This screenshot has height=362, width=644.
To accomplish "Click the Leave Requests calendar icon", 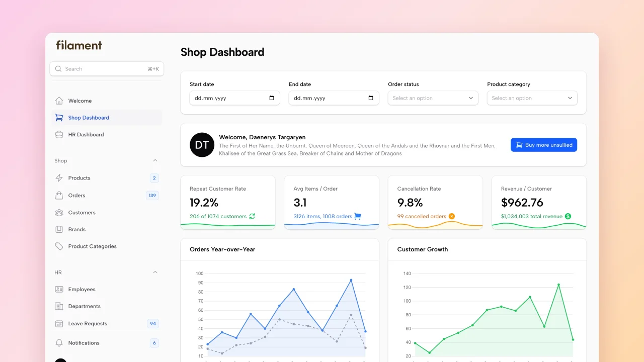I will point(59,323).
